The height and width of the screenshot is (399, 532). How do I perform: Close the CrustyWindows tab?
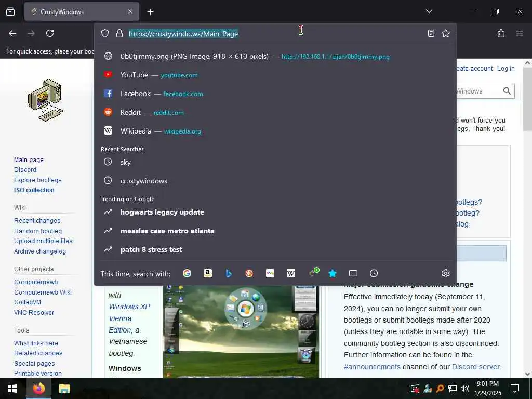point(130,11)
